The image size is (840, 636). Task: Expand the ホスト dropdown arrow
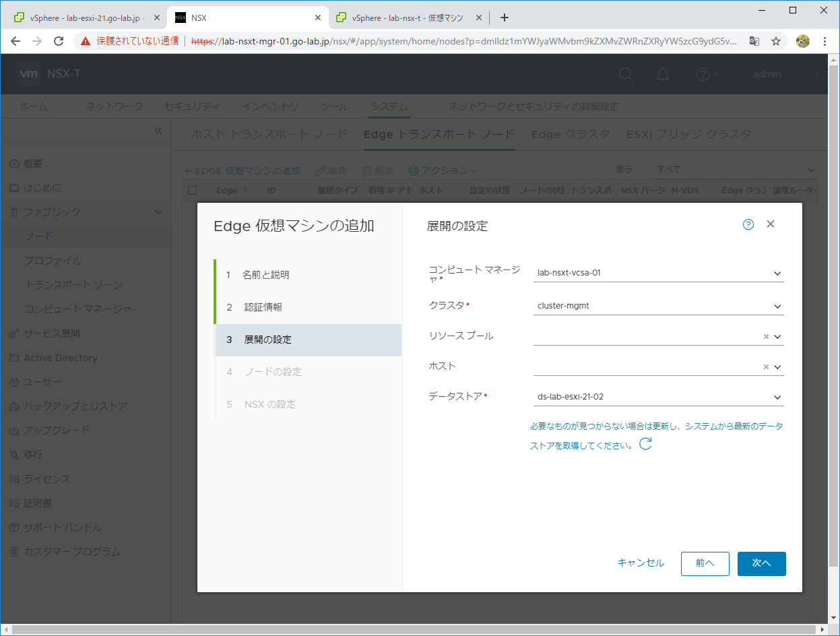[777, 367]
